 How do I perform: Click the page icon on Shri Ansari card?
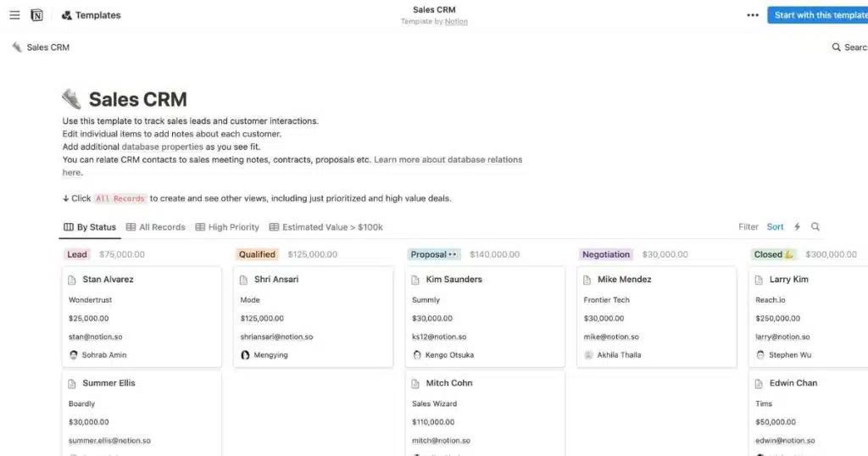[243, 280]
